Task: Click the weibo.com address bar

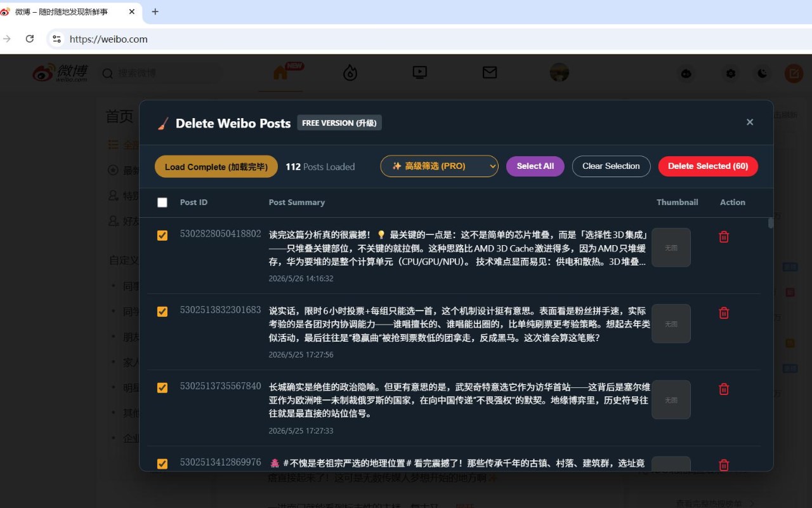Action: coord(429,39)
